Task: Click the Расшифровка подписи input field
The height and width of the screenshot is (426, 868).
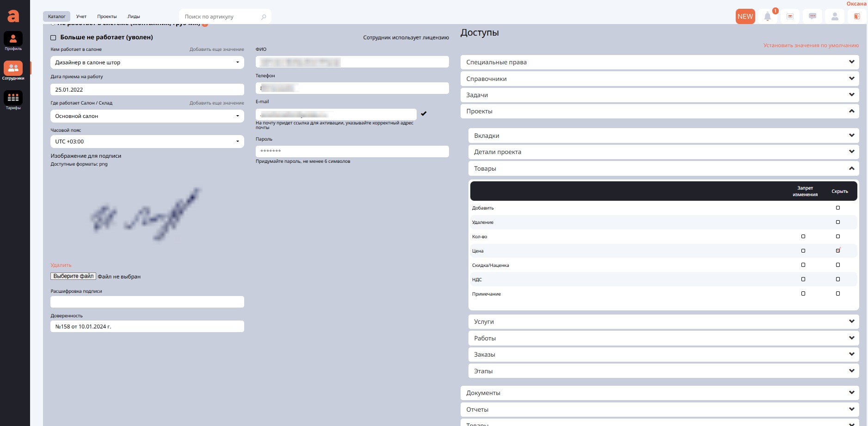Action: coord(147,302)
